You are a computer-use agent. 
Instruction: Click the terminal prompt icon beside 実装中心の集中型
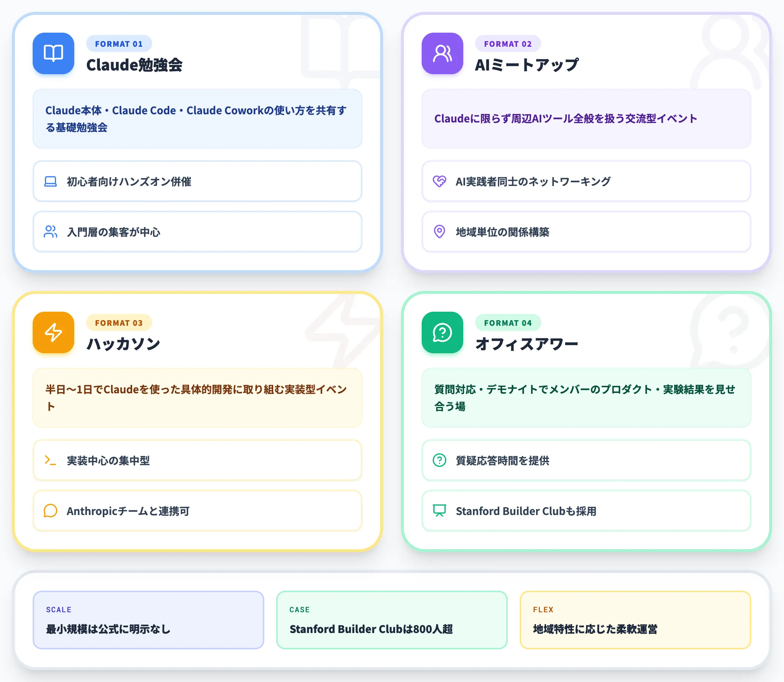(50, 460)
